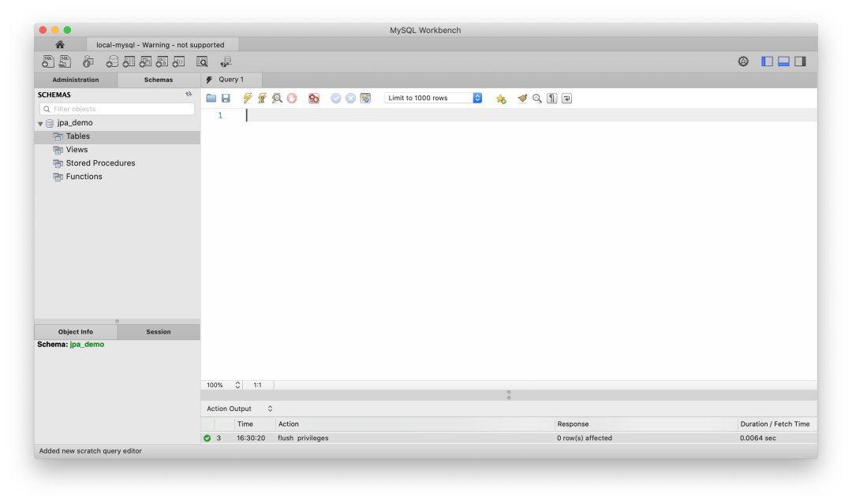Reconnect to DBMS icon
This screenshot has width=852, height=504.
pos(226,62)
